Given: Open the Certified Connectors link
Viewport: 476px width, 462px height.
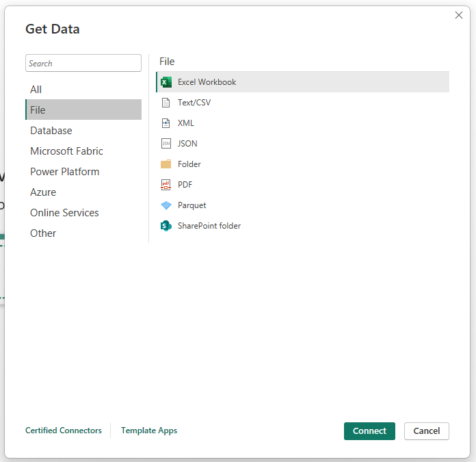Looking at the screenshot, I should pos(64,431).
